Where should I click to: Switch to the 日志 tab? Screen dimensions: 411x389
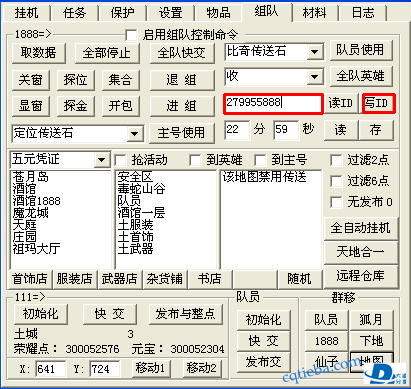[x=363, y=13]
